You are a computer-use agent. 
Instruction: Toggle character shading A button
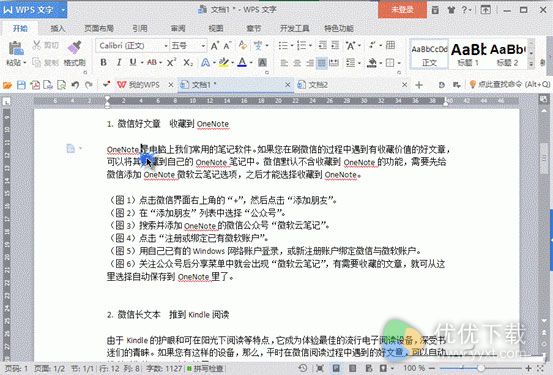click(262, 63)
